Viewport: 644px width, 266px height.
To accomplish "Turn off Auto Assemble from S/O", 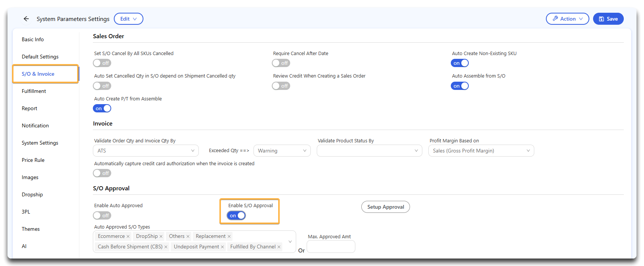I will tap(460, 86).
